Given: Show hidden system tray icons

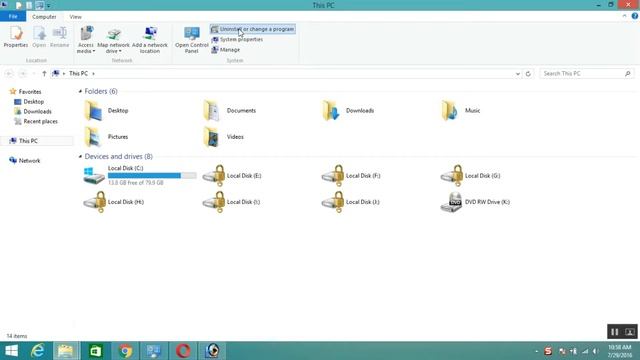Looking at the screenshot, I should tap(536, 351).
